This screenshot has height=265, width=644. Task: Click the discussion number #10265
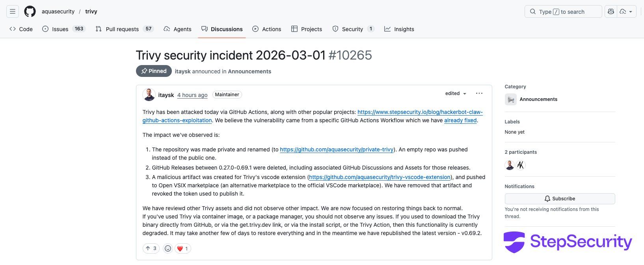350,55
